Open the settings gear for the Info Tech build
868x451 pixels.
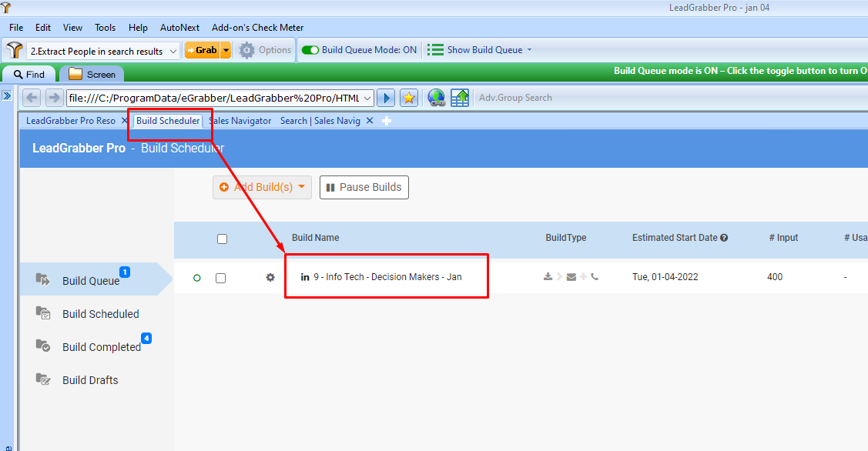point(270,277)
